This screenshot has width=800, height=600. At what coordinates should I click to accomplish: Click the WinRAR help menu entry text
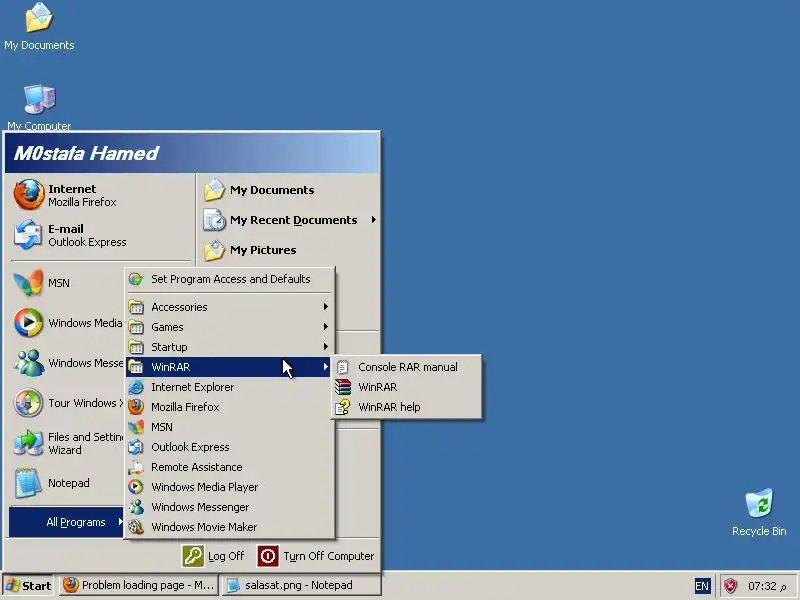(389, 407)
